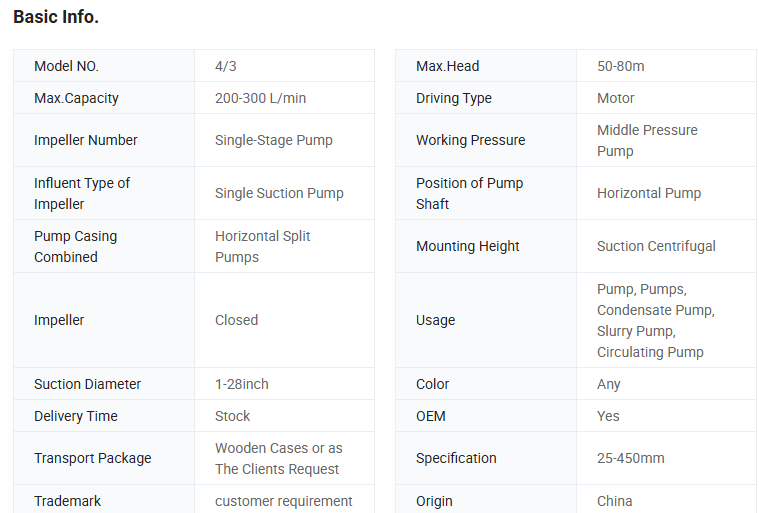
Task: Select the Any color value
Action: click(609, 384)
